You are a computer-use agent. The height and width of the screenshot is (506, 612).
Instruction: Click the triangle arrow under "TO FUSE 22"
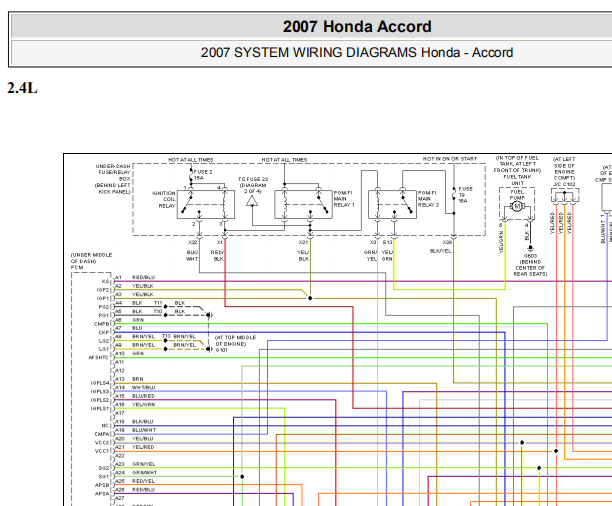click(x=252, y=201)
